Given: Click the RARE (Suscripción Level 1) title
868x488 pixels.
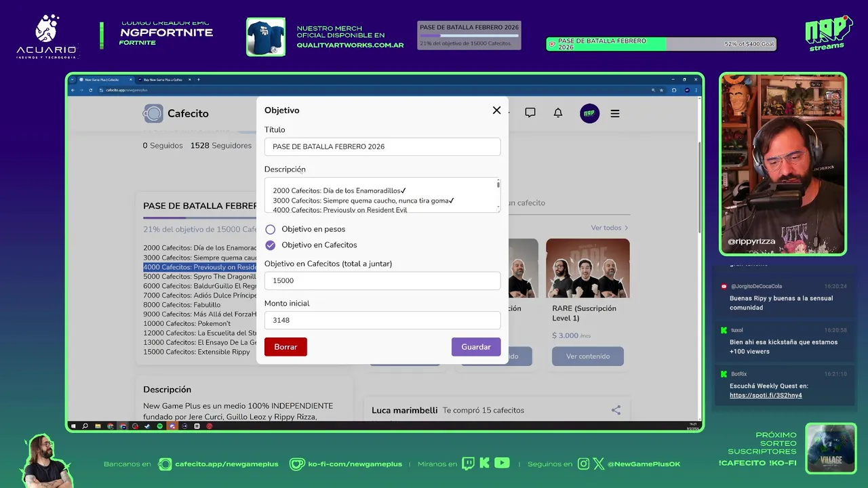Looking at the screenshot, I should click(584, 313).
